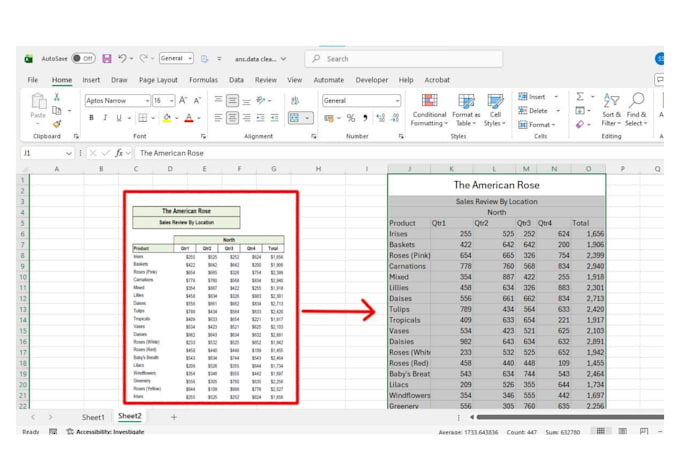
Task: Click Decrease Decimal icon
Action: point(395,118)
